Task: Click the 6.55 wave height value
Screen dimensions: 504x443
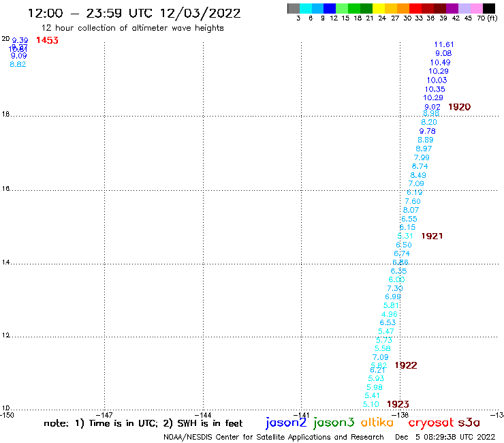Action: (x=409, y=219)
